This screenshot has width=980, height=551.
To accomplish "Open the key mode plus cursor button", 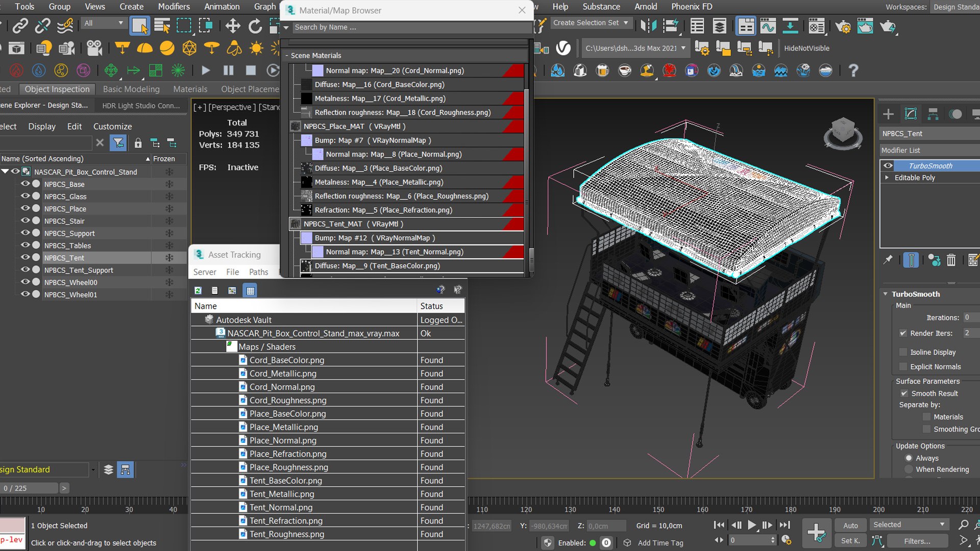I will point(817,533).
